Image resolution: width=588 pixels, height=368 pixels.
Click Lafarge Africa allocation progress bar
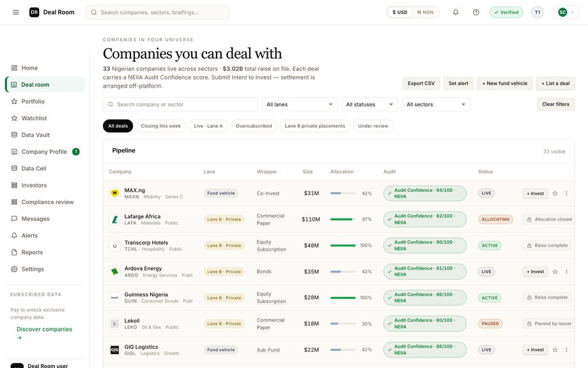[x=343, y=220]
